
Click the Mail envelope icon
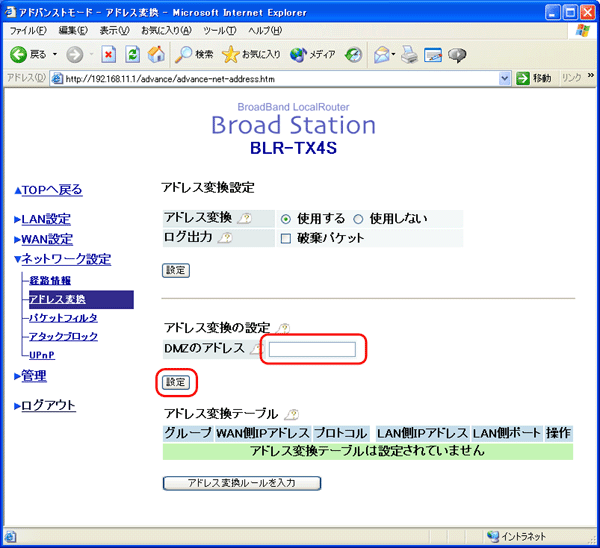click(x=382, y=55)
